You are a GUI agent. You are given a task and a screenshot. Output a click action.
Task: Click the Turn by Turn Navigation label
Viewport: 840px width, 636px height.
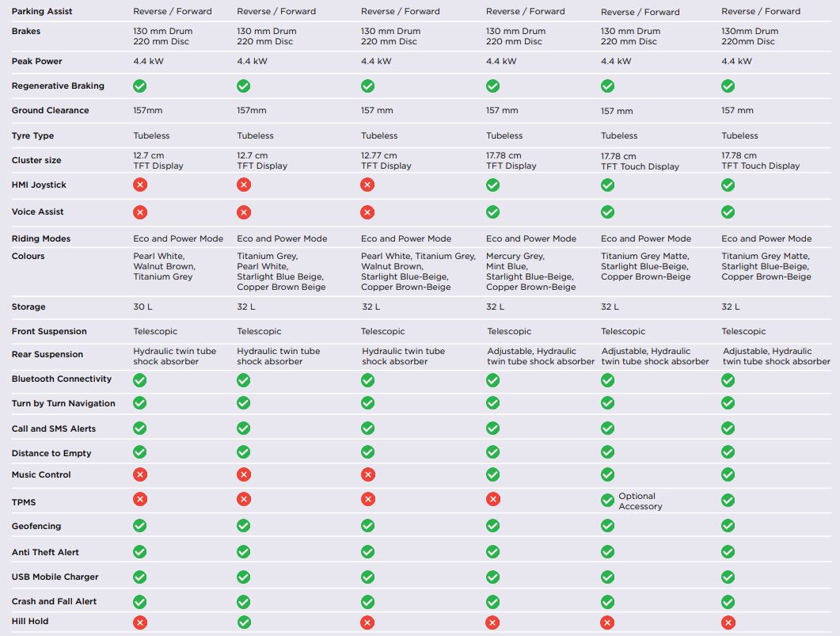click(63, 403)
